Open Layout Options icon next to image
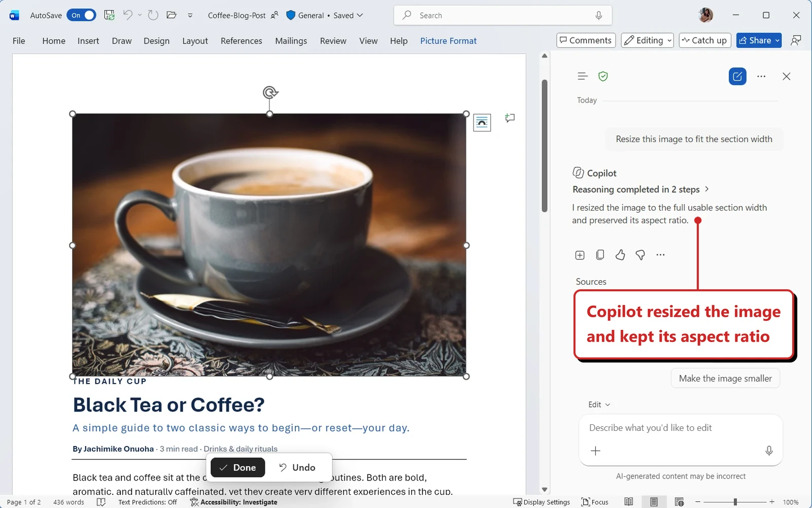Screen dimensions: 812x508 click(482, 122)
